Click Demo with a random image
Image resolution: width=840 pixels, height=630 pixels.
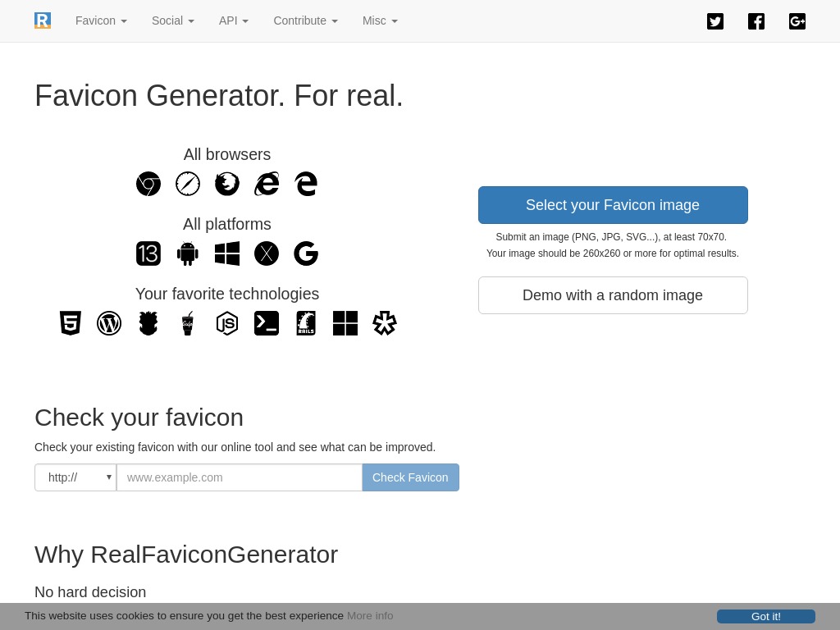[x=613, y=295]
